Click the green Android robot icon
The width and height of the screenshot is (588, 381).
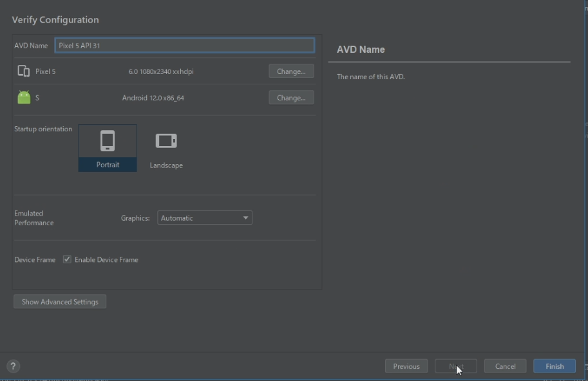[x=24, y=98]
